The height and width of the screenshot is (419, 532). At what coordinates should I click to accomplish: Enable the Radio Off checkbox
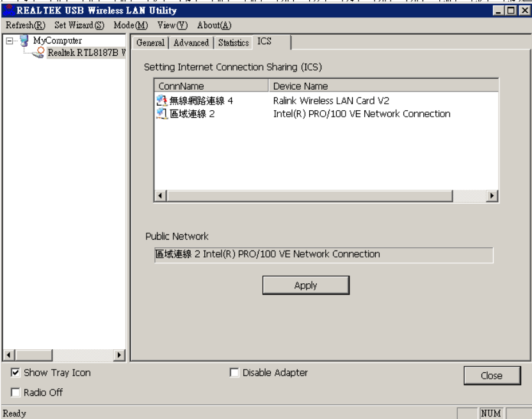15,392
